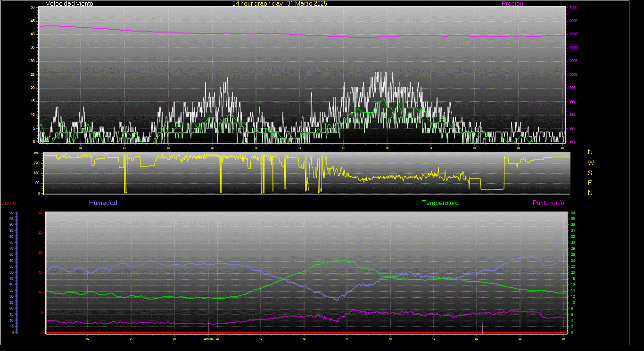Click the red 'lluvia' legend label
The width and height of the screenshot is (644, 351).
9,203
